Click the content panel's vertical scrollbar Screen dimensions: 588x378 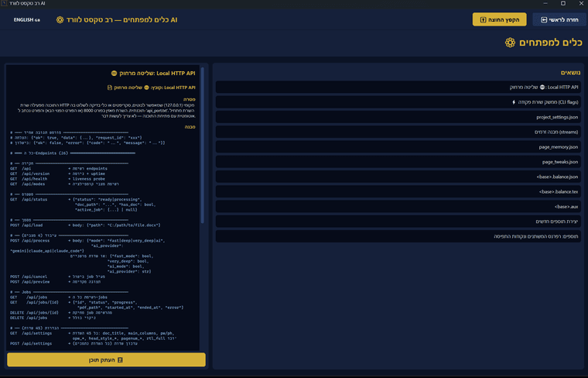click(203, 146)
